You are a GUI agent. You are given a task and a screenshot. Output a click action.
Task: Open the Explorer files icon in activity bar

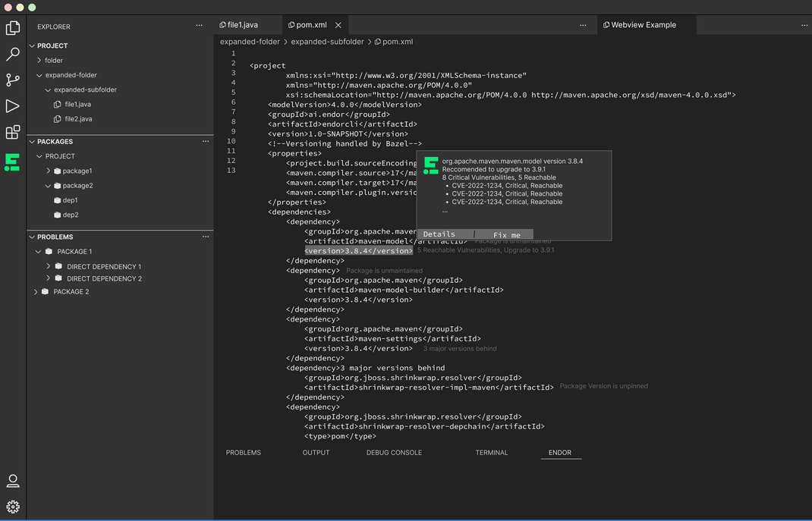point(13,28)
